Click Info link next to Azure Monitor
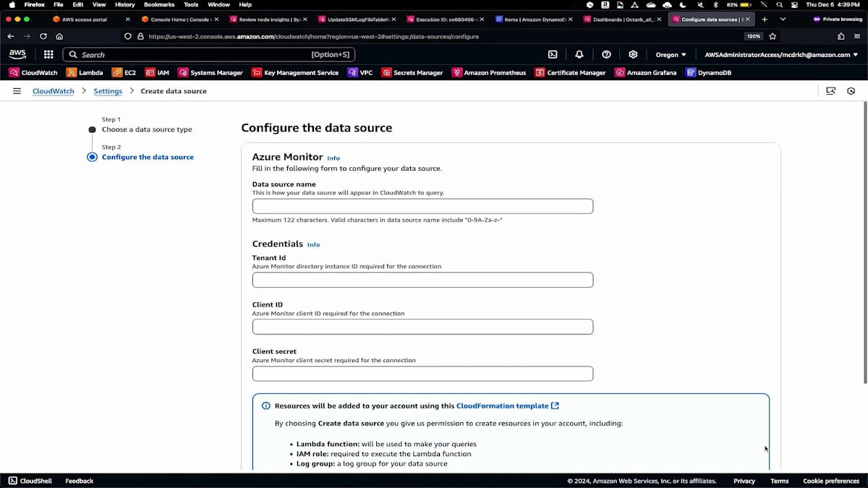The width and height of the screenshot is (868, 488). (x=333, y=158)
